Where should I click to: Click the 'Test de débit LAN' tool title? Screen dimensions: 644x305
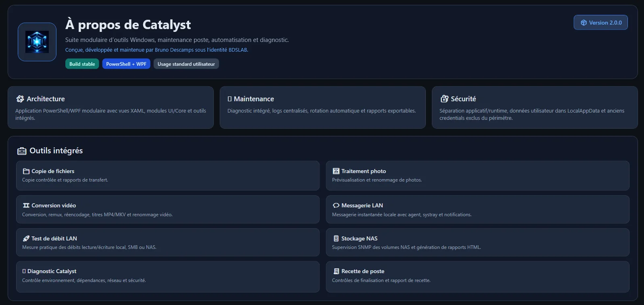(54, 238)
